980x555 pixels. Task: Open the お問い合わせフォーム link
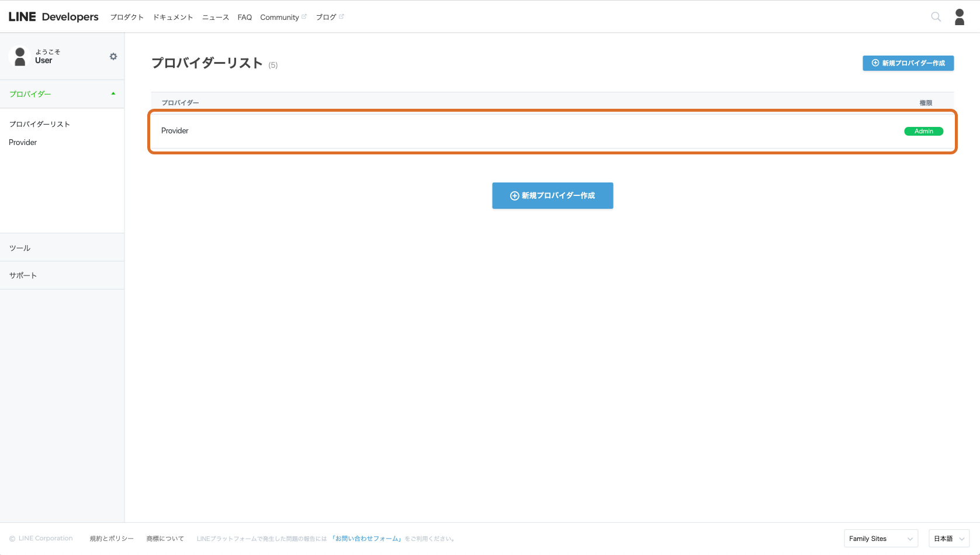367,539
